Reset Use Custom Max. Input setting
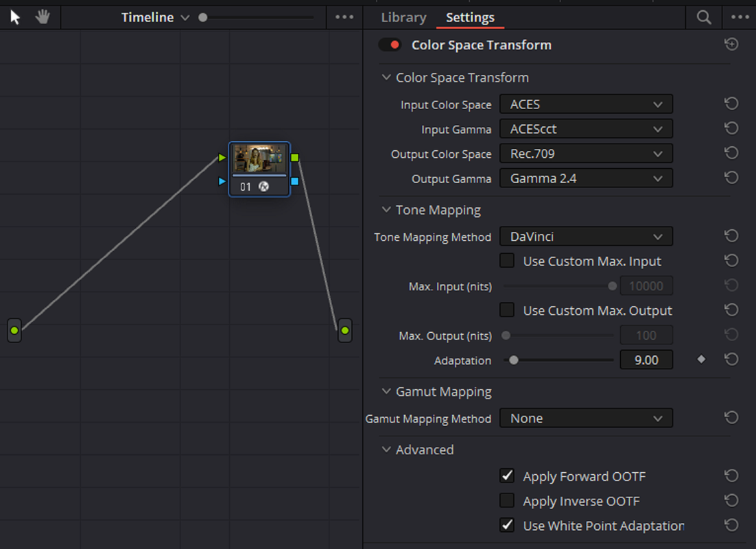The height and width of the screenshot is (549, 756). click(x=731, y=261)
